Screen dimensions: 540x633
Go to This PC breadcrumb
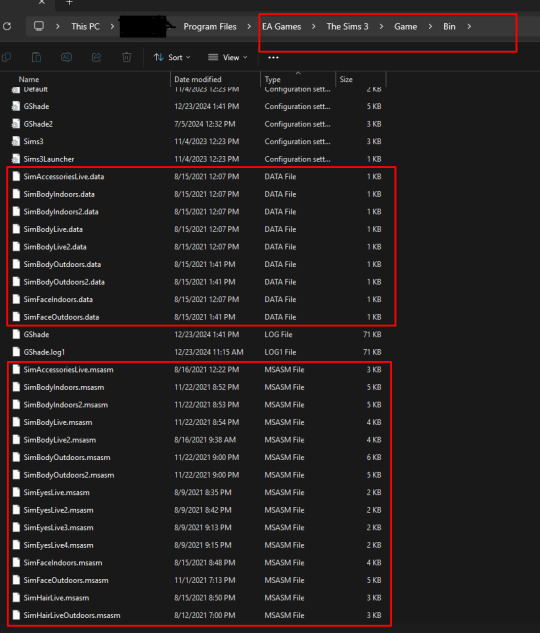pos(85,27)
